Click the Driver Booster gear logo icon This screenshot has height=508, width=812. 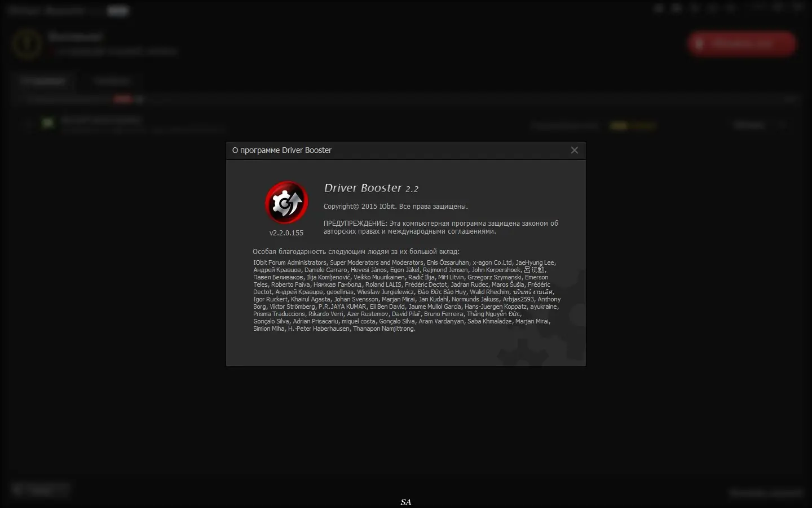pyautogui.click(x=286, y=203)
